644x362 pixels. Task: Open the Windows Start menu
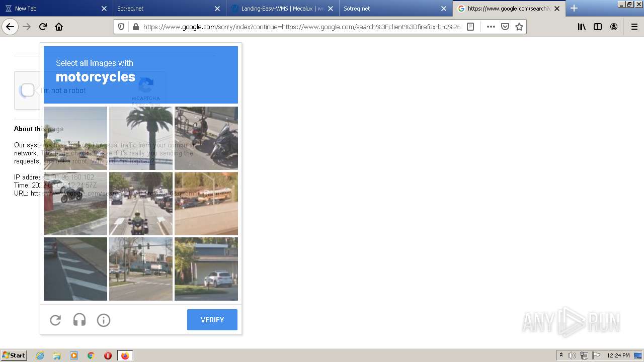tap(14, 355)
